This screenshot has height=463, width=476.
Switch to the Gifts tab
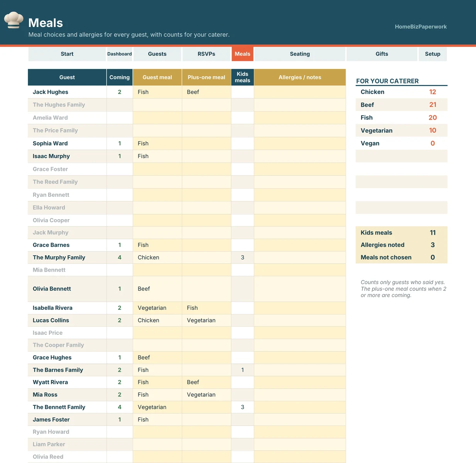(x=382, y=54)
